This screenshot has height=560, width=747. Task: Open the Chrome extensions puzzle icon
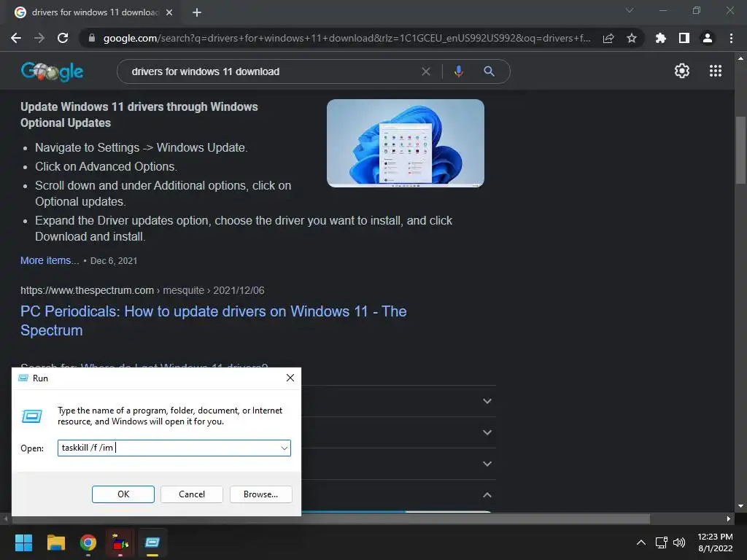coord(661,38)
